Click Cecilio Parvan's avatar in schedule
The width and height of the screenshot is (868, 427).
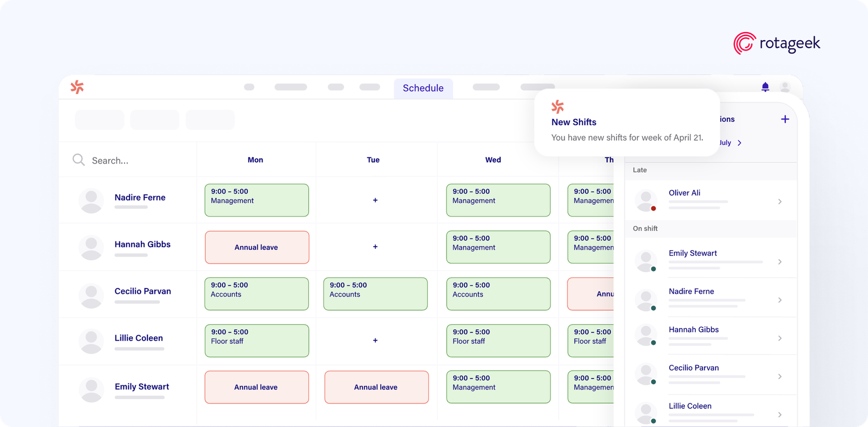[x=91, y=296]
